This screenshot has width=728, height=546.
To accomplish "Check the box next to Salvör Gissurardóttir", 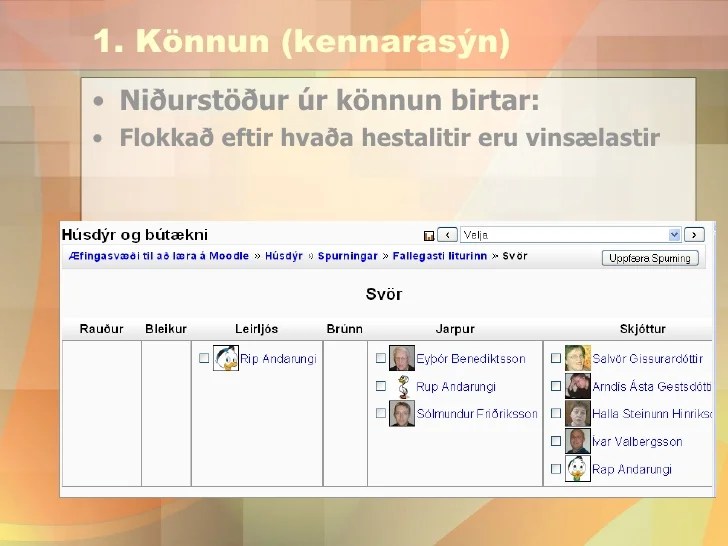I will click(556, 358).
